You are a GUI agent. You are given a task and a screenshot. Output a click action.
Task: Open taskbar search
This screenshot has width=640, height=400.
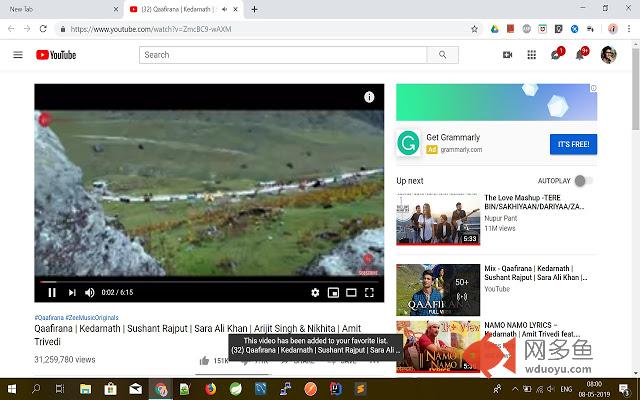pyautogui.click(x=36, y=389)
